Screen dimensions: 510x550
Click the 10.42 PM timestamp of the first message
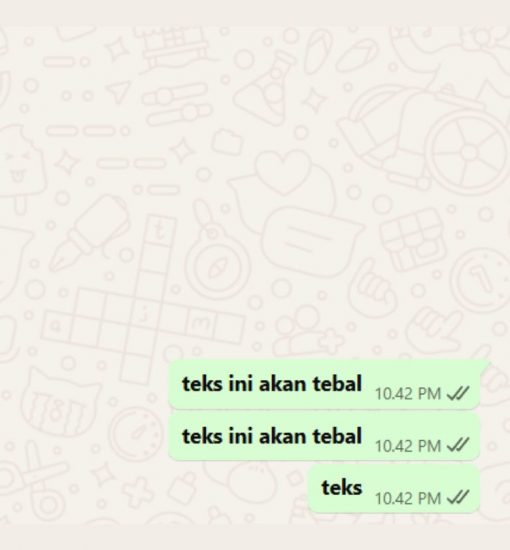pos(408,394)
